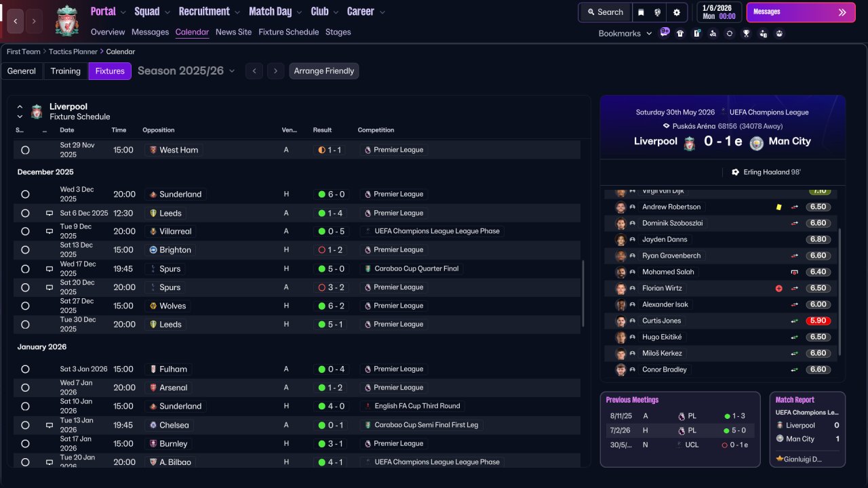Viewport: 868px width, 488px height.
Task: Click the TV icon on Villarreal row
Action: 50,231
